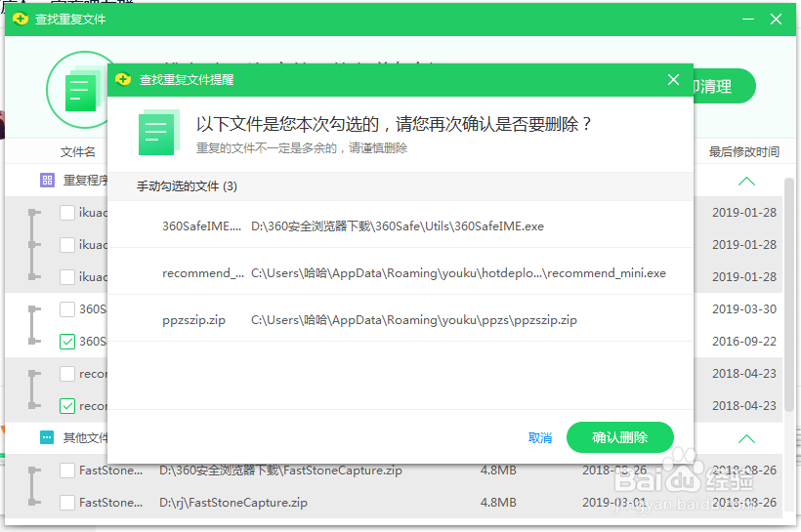Screen dimensions: 801x532
Task: Check the unchecked recom file checkbox
Action: [x=67, y=374]
